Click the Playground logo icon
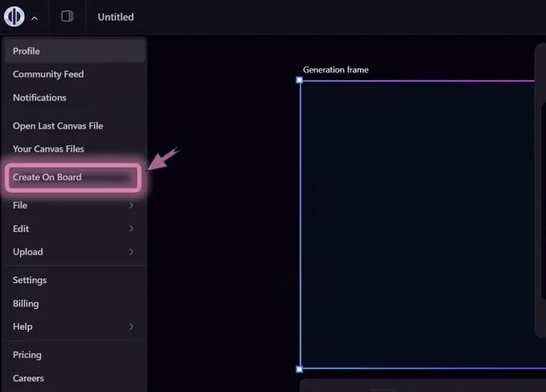Screen dimensions: 546x392 tap(14, 16)
